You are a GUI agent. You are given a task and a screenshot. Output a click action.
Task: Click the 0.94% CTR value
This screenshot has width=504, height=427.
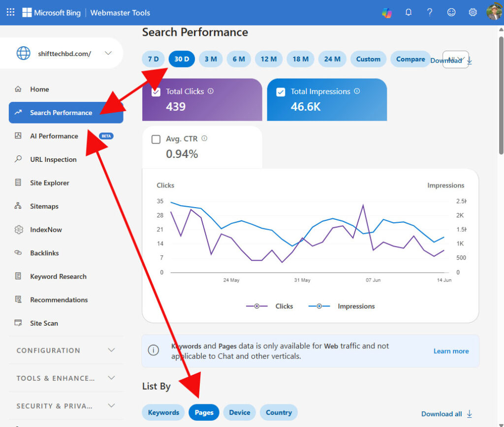pyautogui.click(x=182, y=154)
